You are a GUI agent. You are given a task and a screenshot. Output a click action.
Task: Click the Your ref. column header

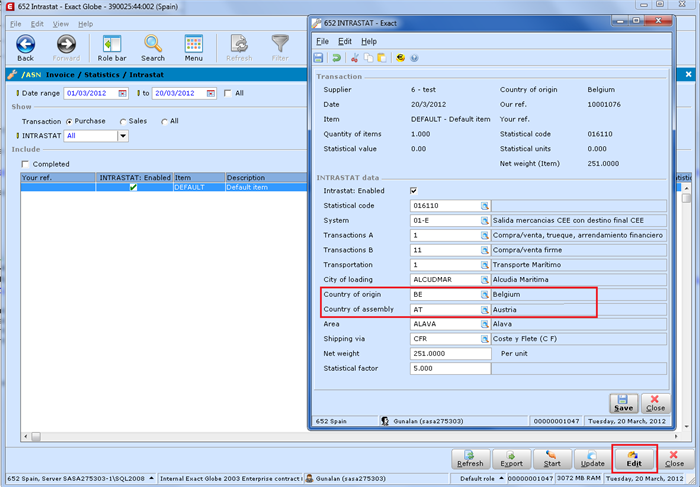point(58,177)
